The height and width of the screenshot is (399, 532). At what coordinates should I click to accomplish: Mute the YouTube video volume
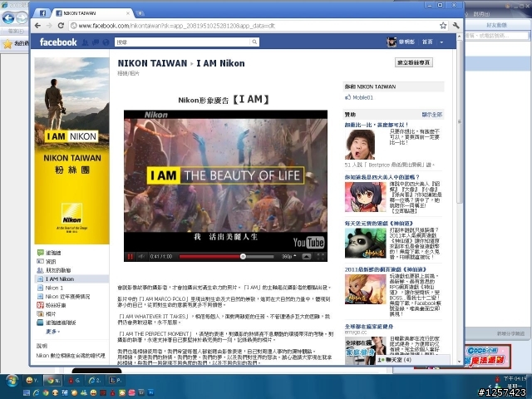(141, 257)
